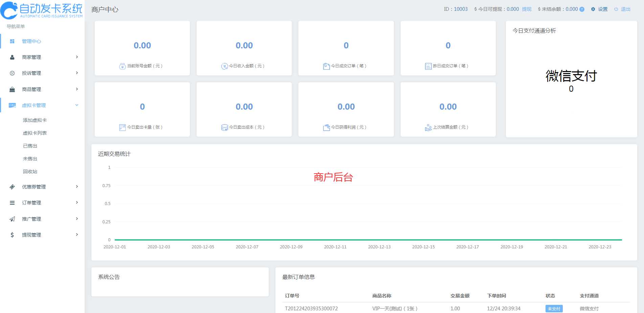Click the 优惠券管理 ticket icon
Screen dimensions: 644x313
12,187
